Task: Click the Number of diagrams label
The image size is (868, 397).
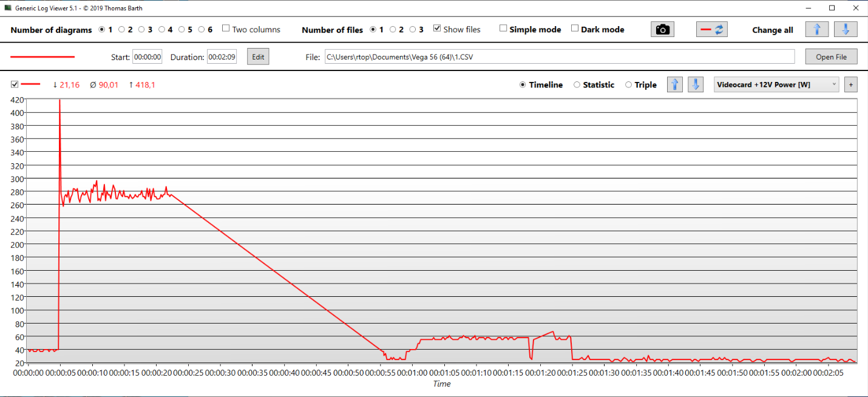Action: tap(51, 30)
